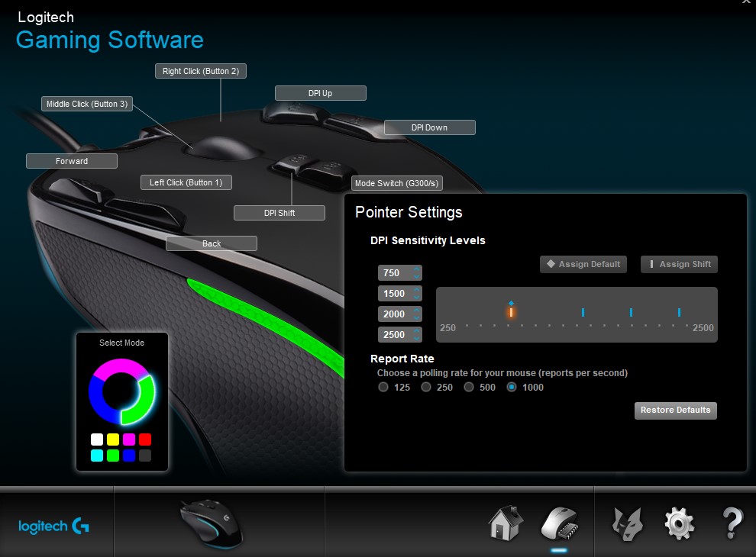756x557 pixels.
Task: Select the 125 report rate option
Action: [x=383, y=388]
